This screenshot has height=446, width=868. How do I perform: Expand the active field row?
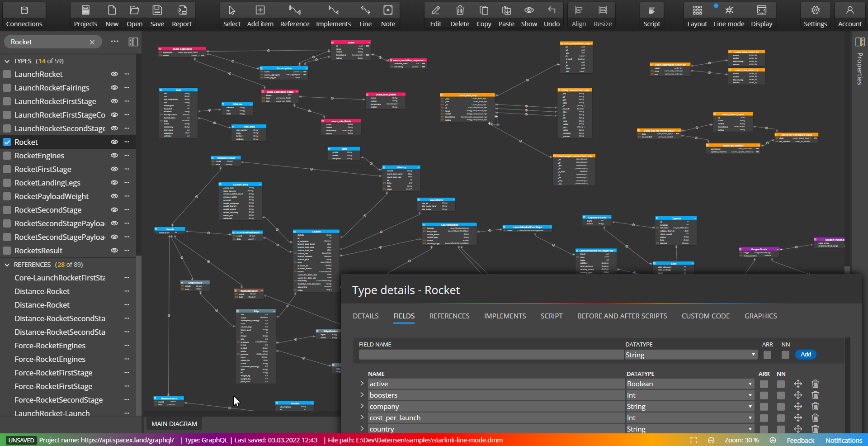coord(362,384)
